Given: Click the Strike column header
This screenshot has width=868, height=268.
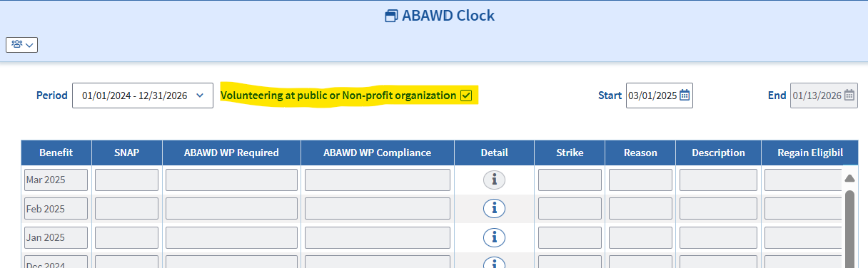Looking at the screenshot, I should point(570,153).
